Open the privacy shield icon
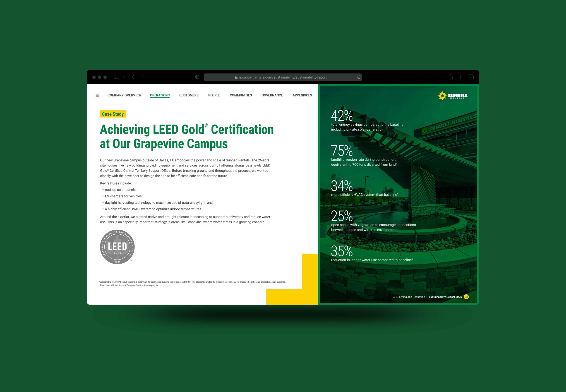The height and width of the screenshot is (392, 566). [x=197, y=77]
